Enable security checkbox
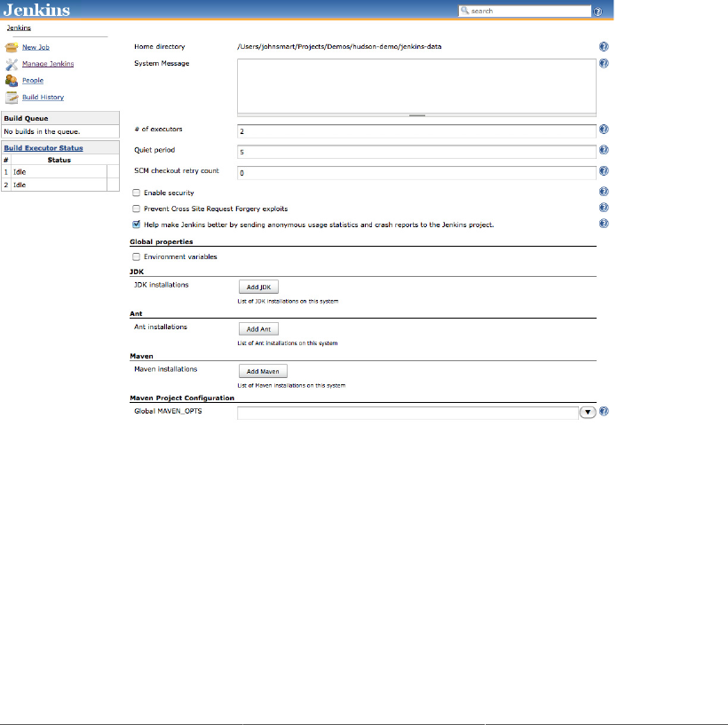The height and width of the screenshot is (725, 728). (x=136, y=193)
